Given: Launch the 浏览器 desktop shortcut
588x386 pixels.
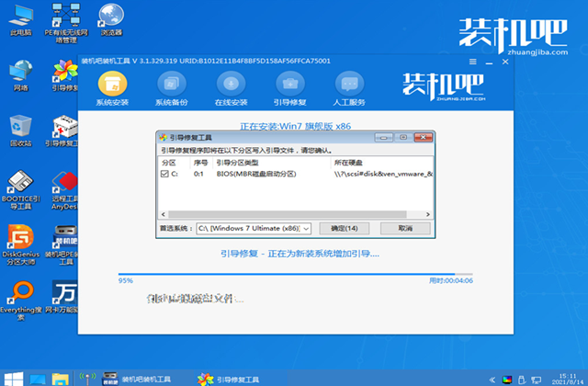Looking at the screenshot, I should click(x=111, y=18).
